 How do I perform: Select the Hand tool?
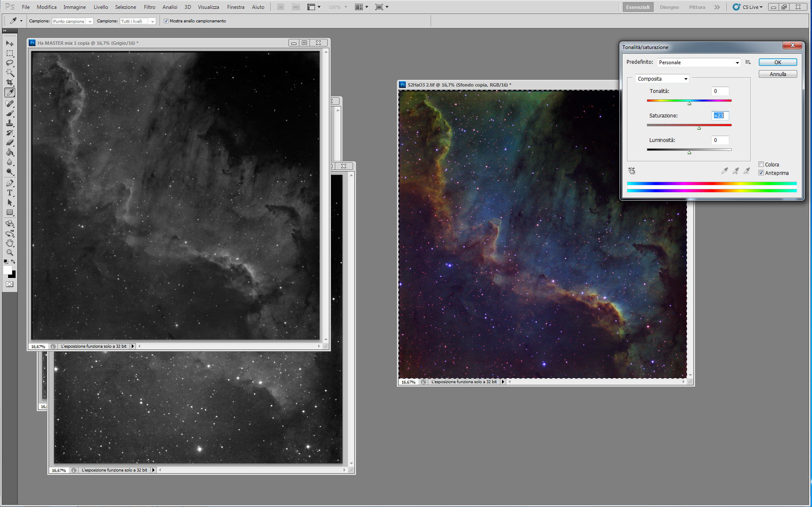(x=10, y=243)
